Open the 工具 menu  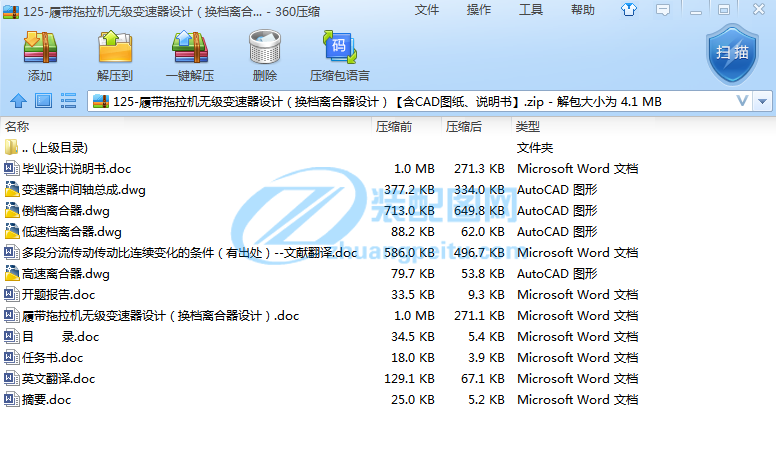531,9
